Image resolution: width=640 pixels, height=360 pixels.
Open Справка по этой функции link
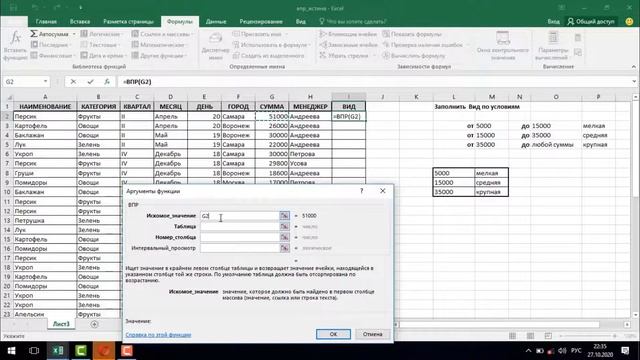pyautogui.click(x=158, y=335)
